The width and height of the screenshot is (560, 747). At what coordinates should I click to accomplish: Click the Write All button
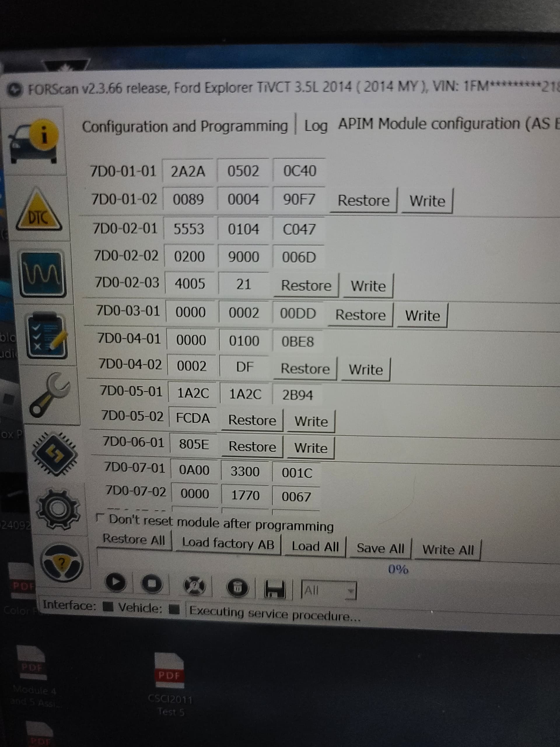(x=448, y=550)
